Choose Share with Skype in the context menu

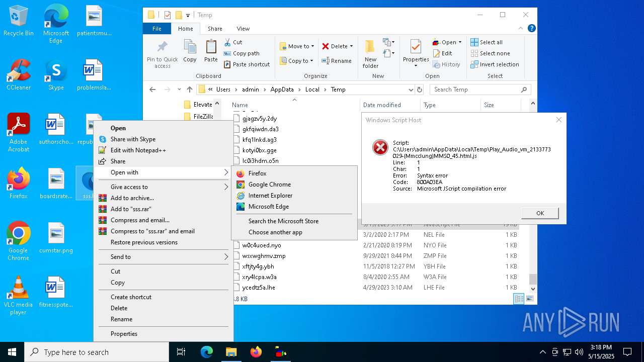coord(164,139)
